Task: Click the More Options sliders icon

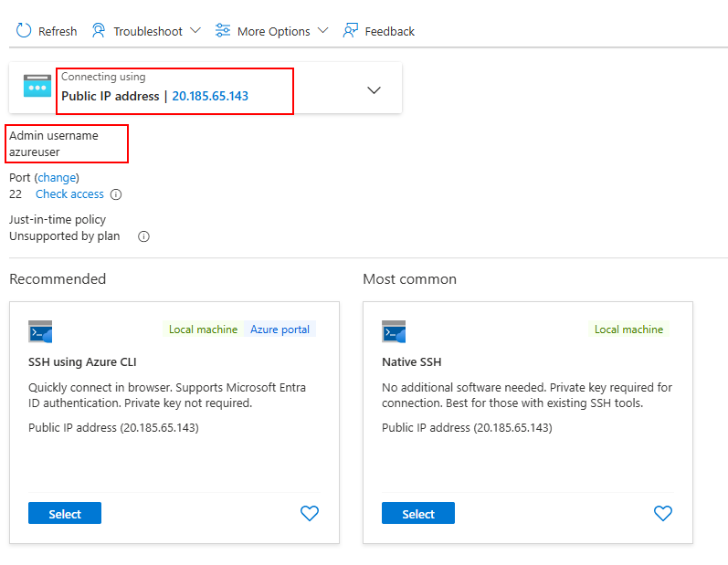Action: pyautogui.click(x=223, y=31)
